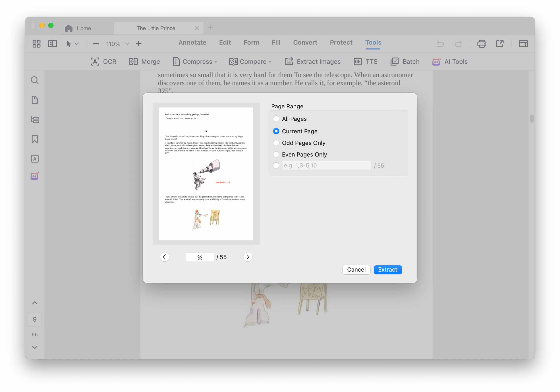Switch to the Convert tab

(305, 43)
